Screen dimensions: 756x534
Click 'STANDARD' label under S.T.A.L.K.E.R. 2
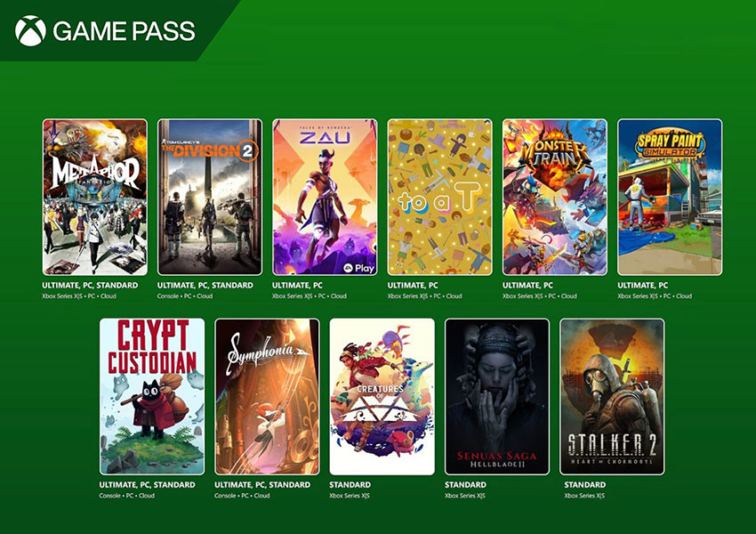click(x=585, y=484)
